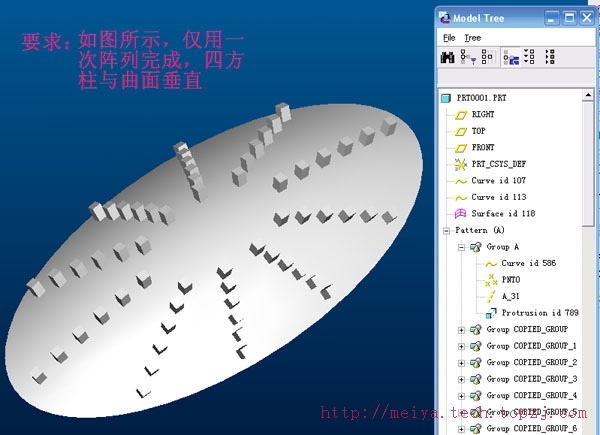Select the Curve id 107 icon
The height and width of the screenshot is (435, 600).
coord(461,181)
